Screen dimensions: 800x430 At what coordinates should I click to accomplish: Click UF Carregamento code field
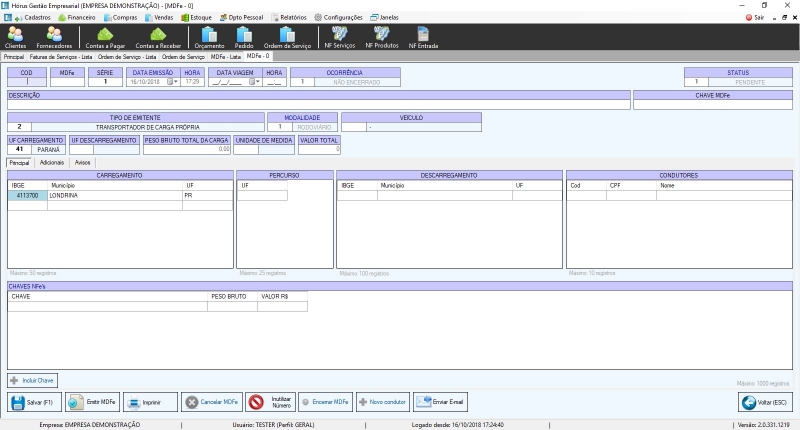pos(19,149)
